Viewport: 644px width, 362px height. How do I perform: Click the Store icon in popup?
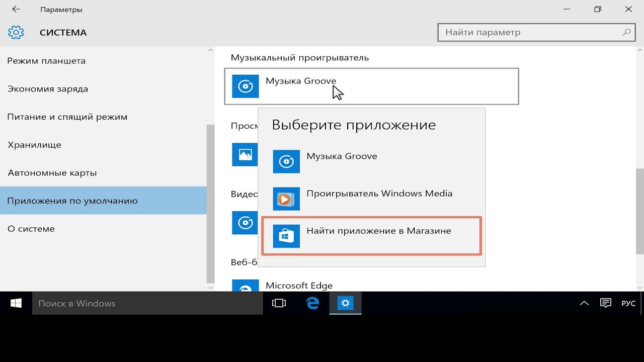click(x=286, y=236)
